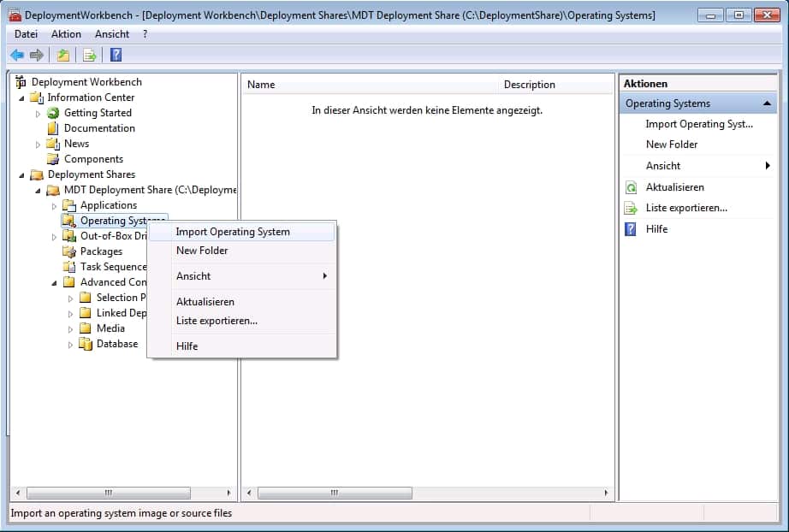Collapse the Advanced Configuration node

tap(54, 283)
